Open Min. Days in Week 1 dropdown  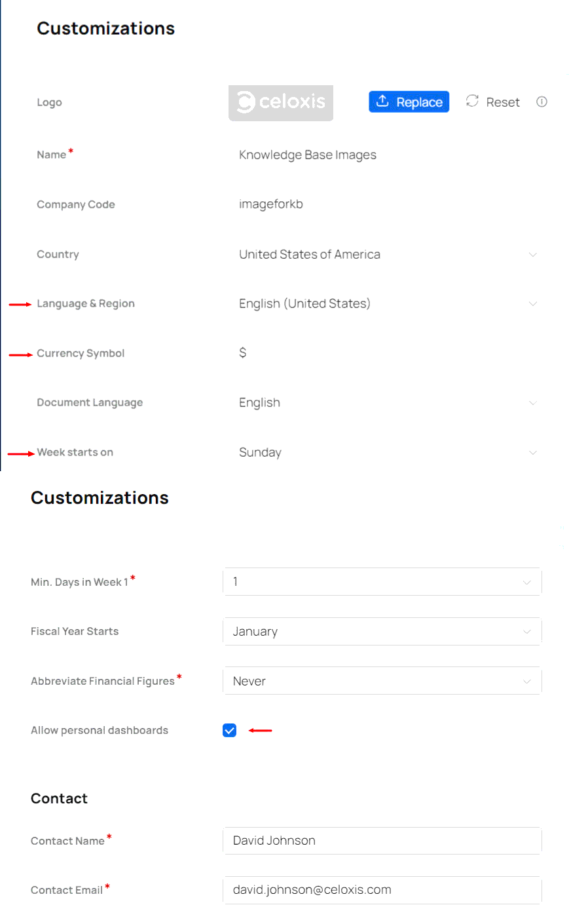382,582
